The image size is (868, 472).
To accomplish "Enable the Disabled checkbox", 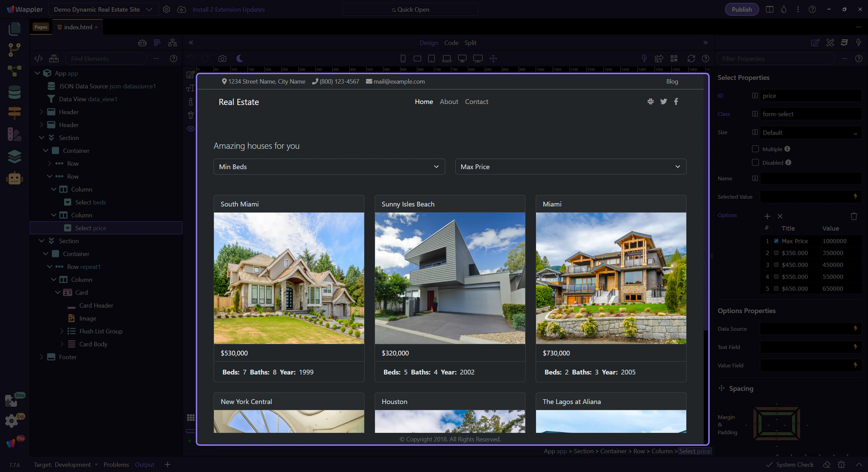I will point(755,162).
